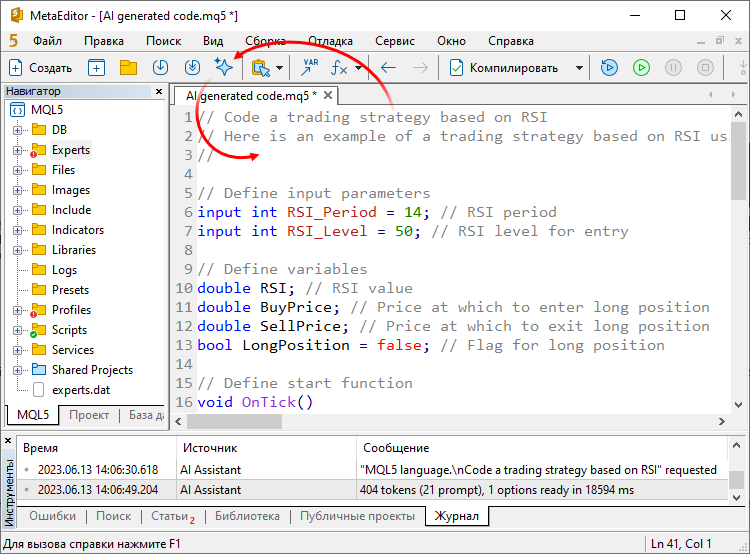The width and height of the screenshot is (750, 554).
Task: Click the new-tab plus icon in the toolbar
Action: pos(96,68)
